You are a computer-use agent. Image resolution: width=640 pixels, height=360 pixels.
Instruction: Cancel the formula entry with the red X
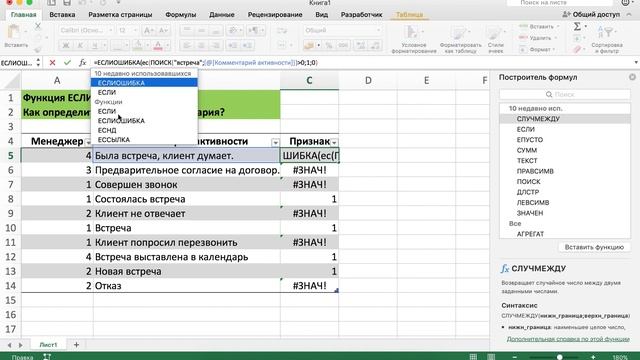coord(52,63)
